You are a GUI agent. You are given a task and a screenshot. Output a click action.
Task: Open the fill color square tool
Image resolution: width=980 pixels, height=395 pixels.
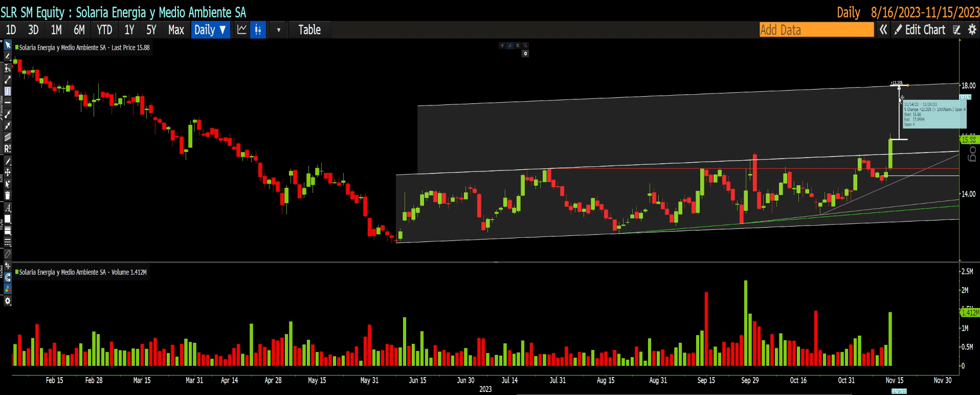(x=8, y=219)
